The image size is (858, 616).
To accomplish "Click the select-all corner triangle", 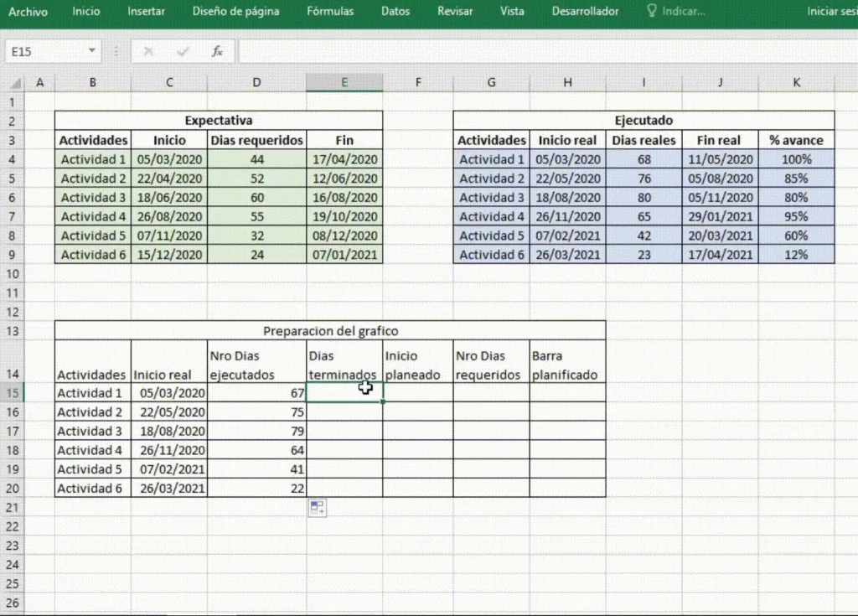I will [16, 83].
